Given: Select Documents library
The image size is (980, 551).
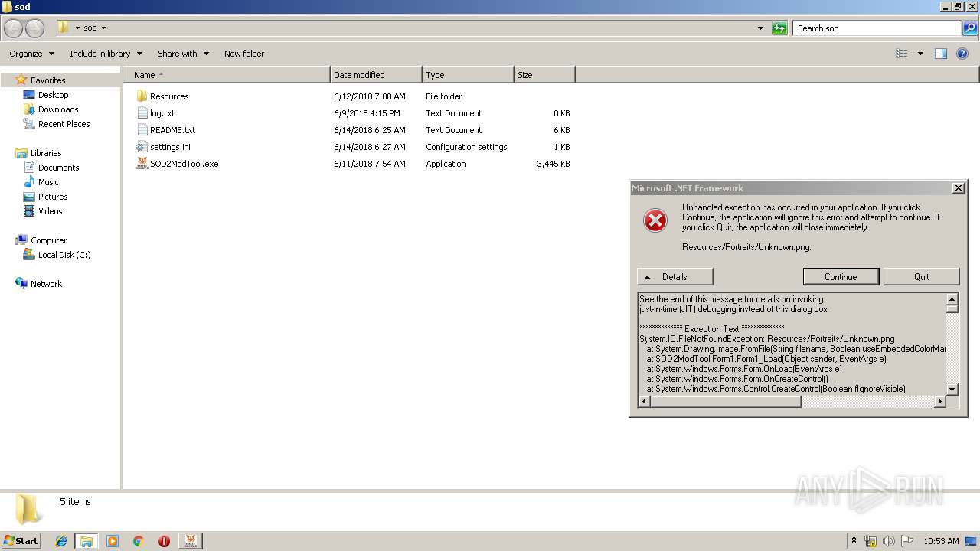Looking at the screenshot, I should pos(58,168).
